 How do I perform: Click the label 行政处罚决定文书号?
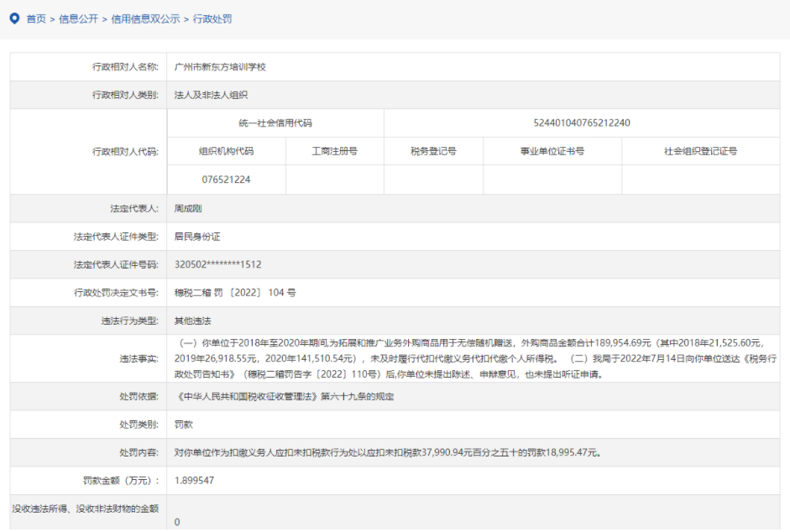point(117,293)
